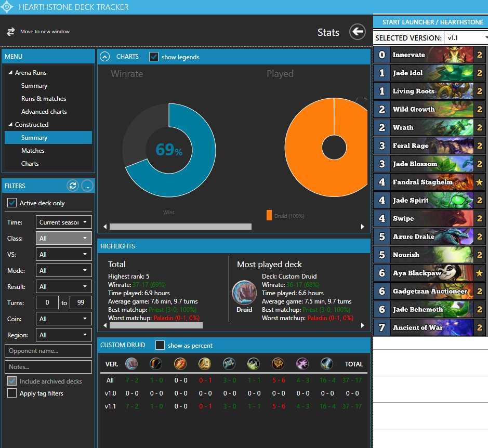Open the Coin filter dropdown
The image size is (488, 448).
(64, 319)
